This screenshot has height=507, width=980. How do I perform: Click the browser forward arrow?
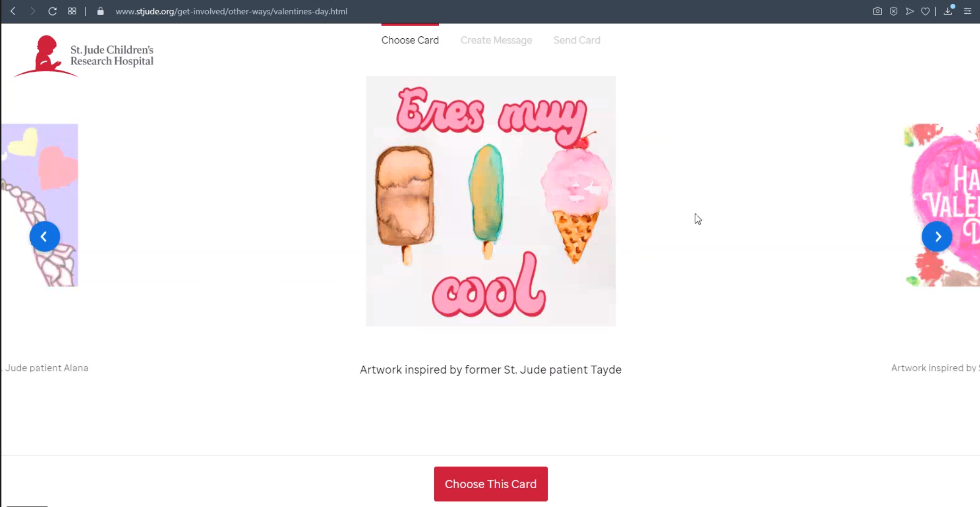(x=33, y=11)
